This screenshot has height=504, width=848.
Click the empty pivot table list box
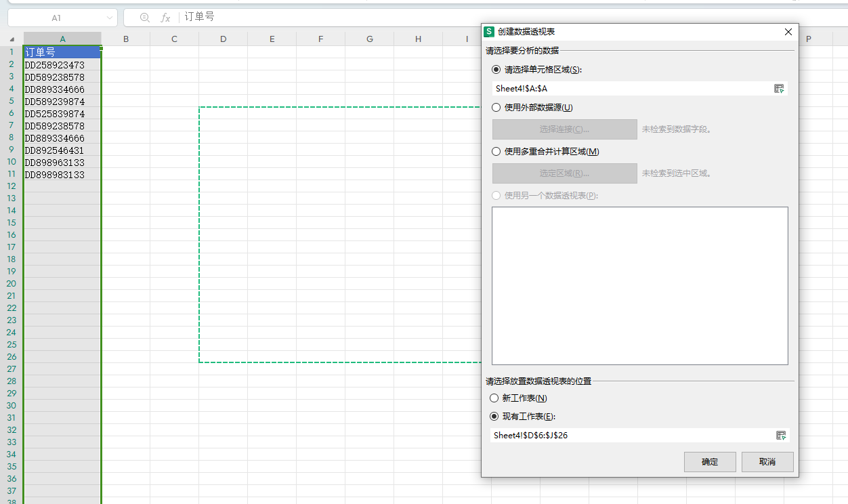640,286
